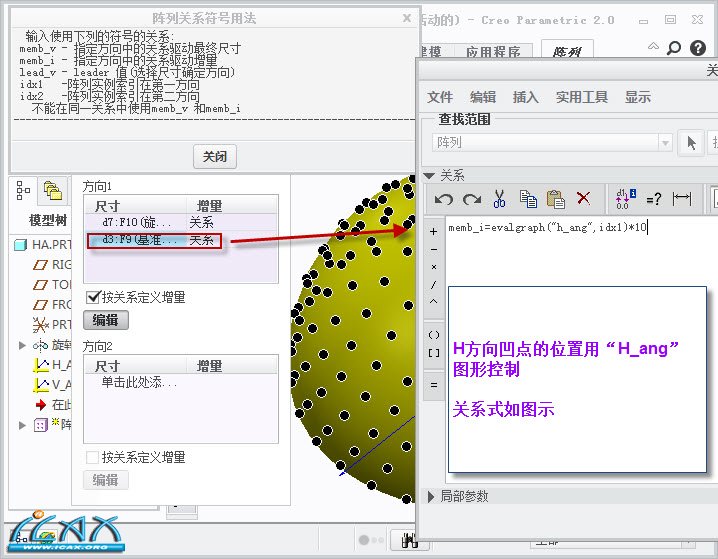Screen dimensions: 718x559
Task: Check the Direction 2 '按关系定义增量' checkbox
Action: 92,457
